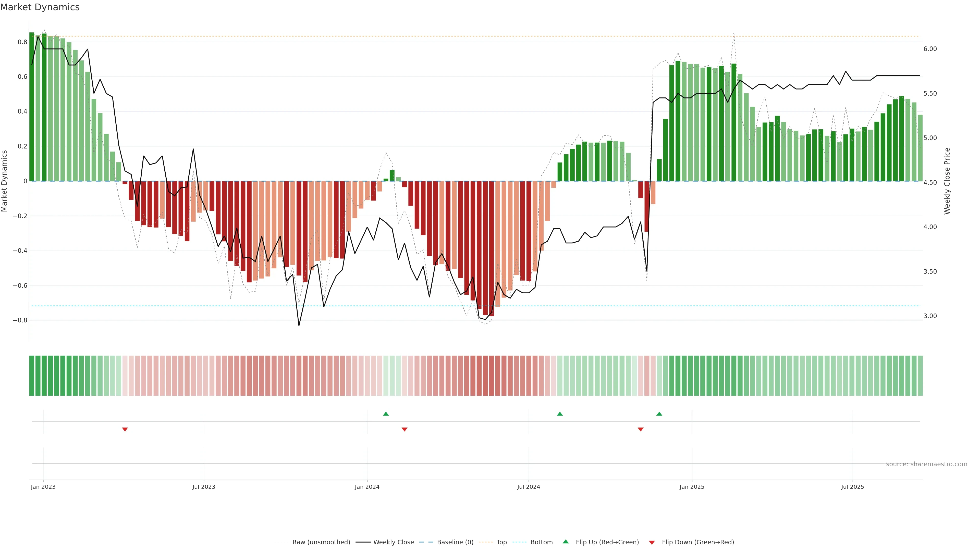Click the first red flip-down marker in 2023
The image size is (980, 551).
(x=125, y=429)
